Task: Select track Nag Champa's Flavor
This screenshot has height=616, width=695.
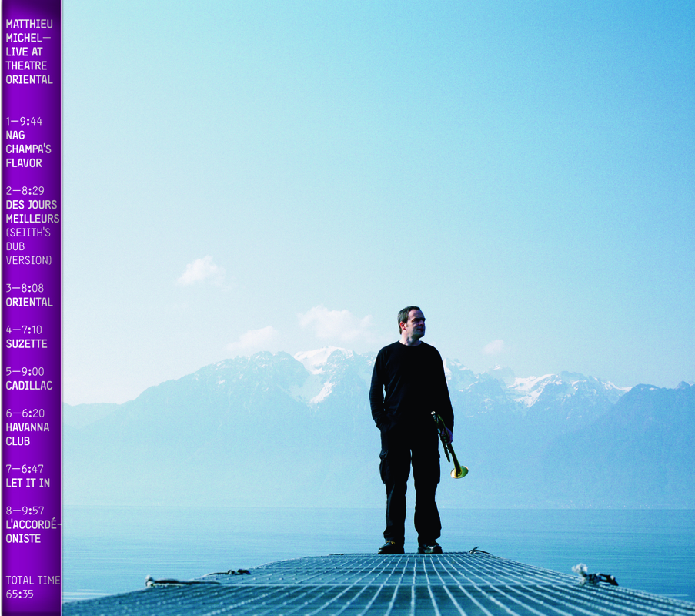Action: [x=28, y=149]
